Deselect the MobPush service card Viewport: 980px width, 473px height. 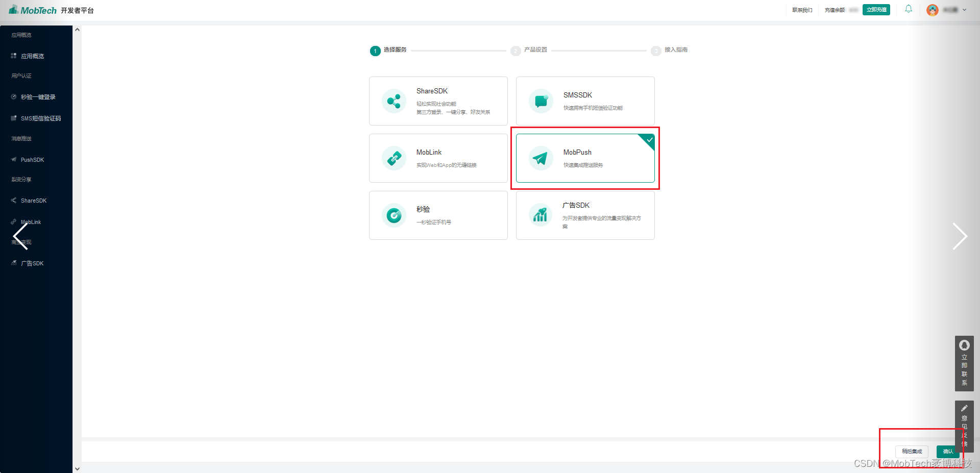pyautogui.click(x=585, y=158)
